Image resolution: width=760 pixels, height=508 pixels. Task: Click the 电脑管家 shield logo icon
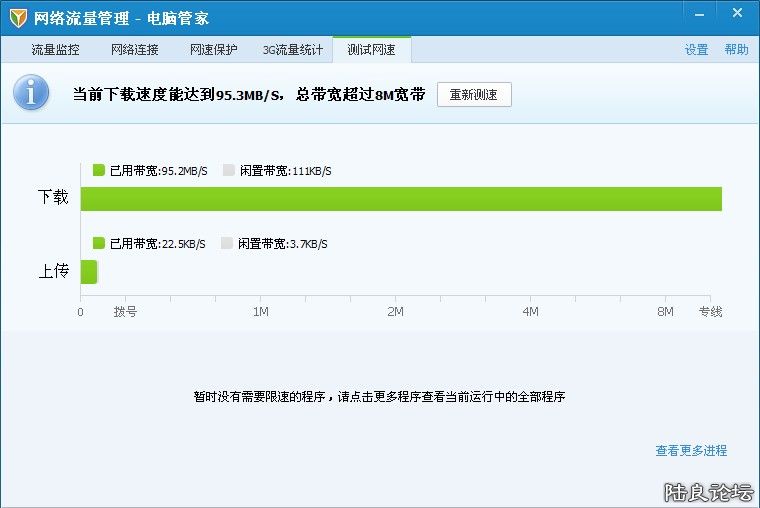click(18, 18)
